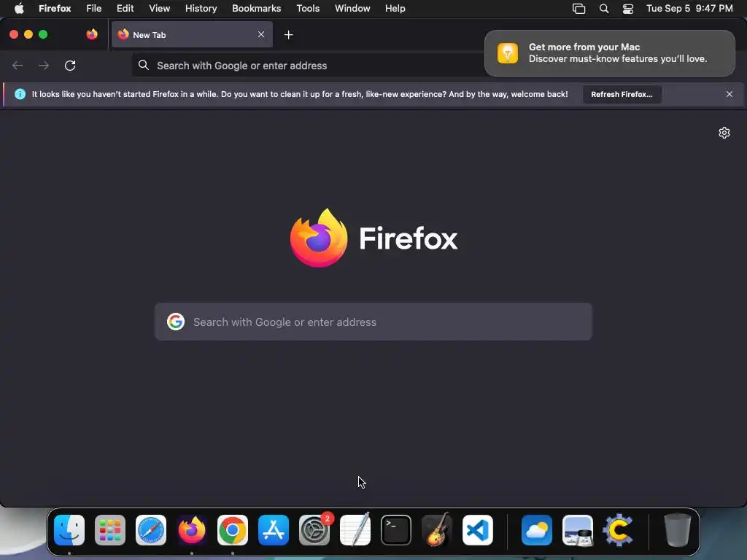Click the large Firefox logo
This screenshot has width=747, height=560.
[x=319, y=238]
